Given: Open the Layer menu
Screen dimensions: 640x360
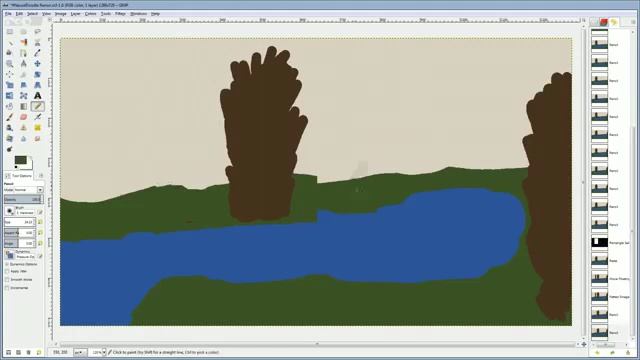Looking at the screenshot, I should coord(76,14).
